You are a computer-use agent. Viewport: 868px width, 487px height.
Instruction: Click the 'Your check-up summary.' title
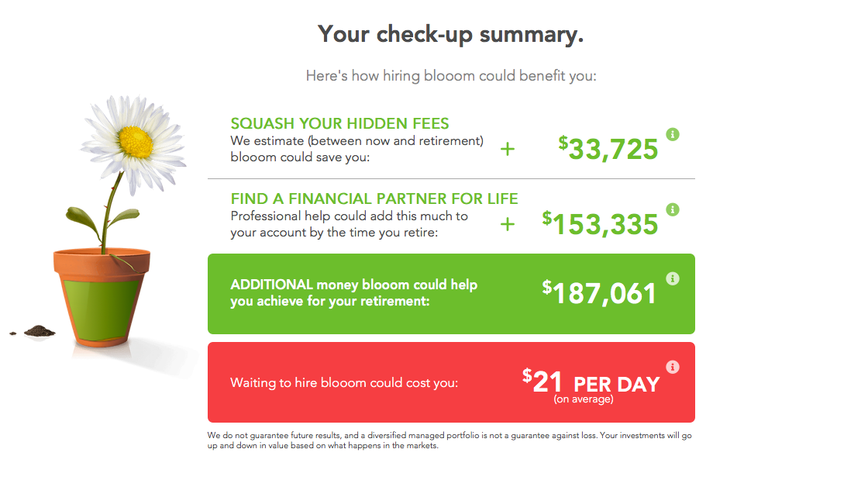click(x=450, y=34)
